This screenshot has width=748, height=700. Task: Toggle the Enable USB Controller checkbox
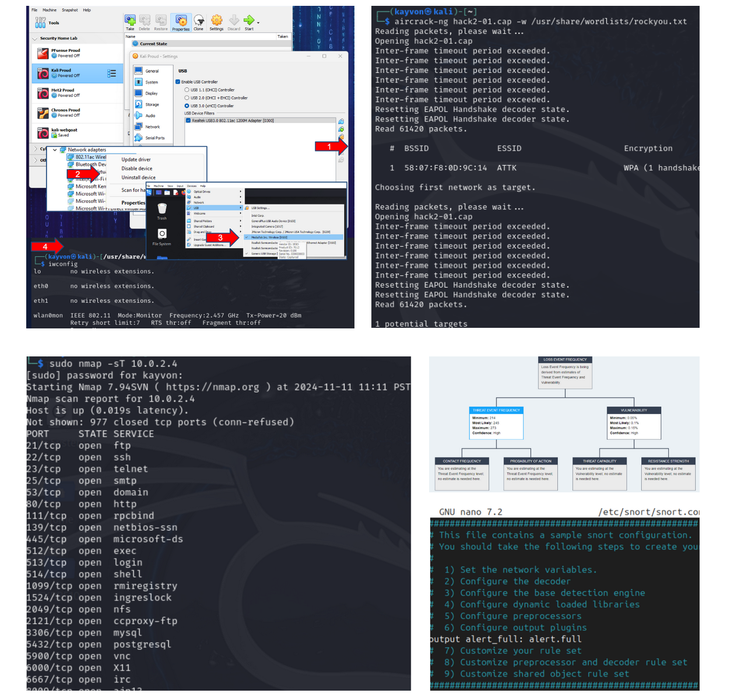(x=178, y=82)
